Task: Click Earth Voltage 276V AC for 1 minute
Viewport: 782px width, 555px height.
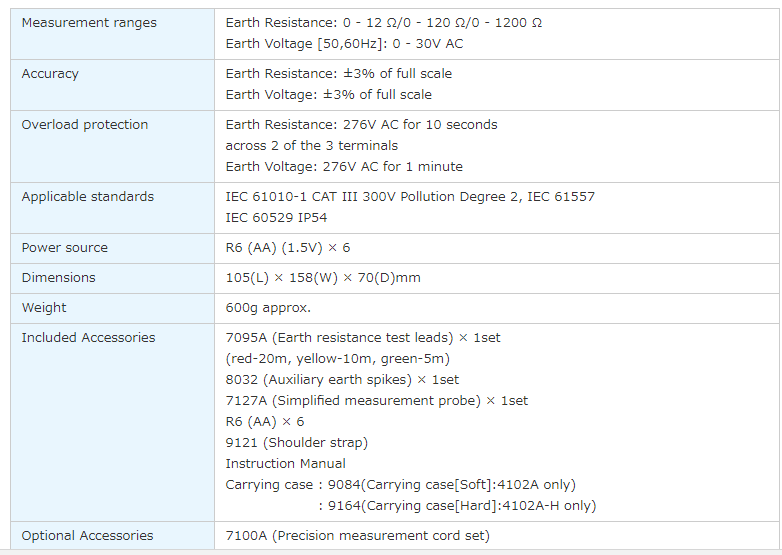Action: click(344, 167)
